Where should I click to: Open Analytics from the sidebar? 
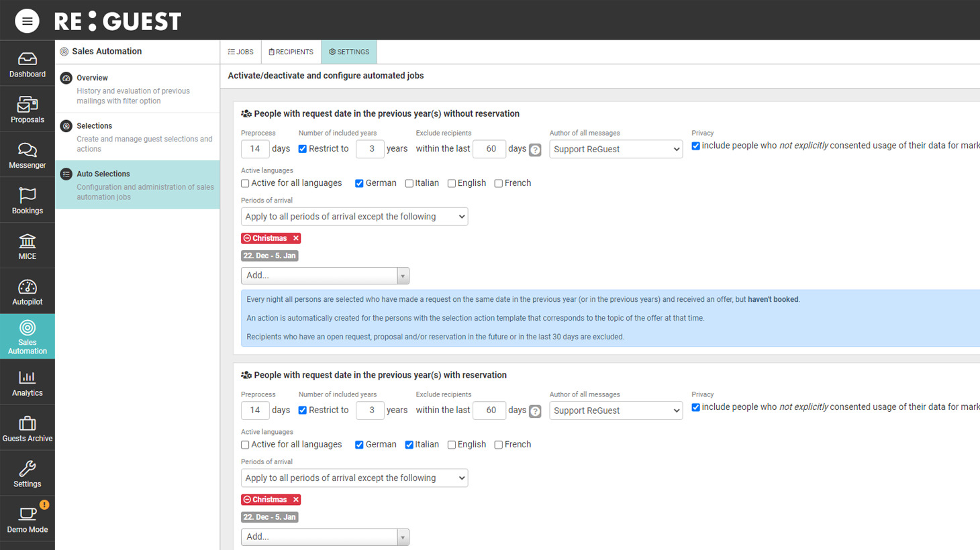pos(28,383)
